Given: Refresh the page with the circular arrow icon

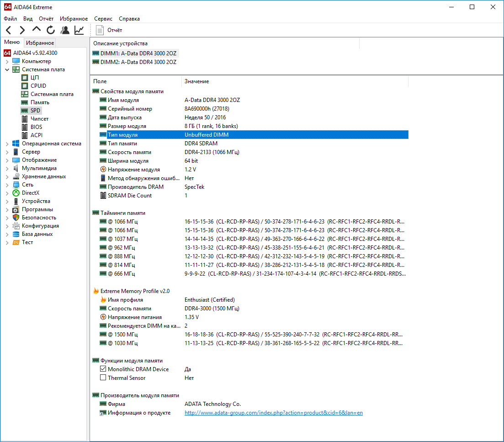Looking at the screenshot, I should pyautogui.click(x=50, y=30).
